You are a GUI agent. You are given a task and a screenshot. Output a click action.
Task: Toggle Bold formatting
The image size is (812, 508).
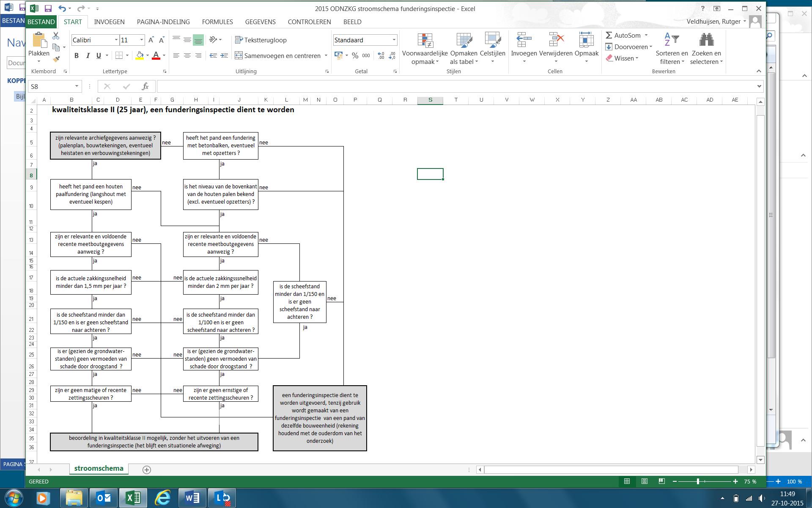tap(77, 55)
